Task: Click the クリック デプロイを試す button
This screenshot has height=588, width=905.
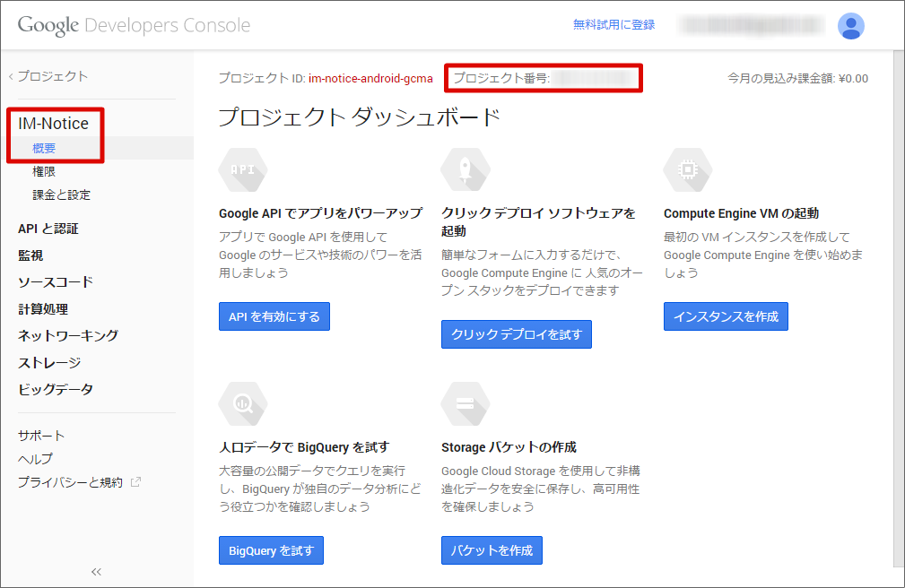Action: (x=517, y=334)
